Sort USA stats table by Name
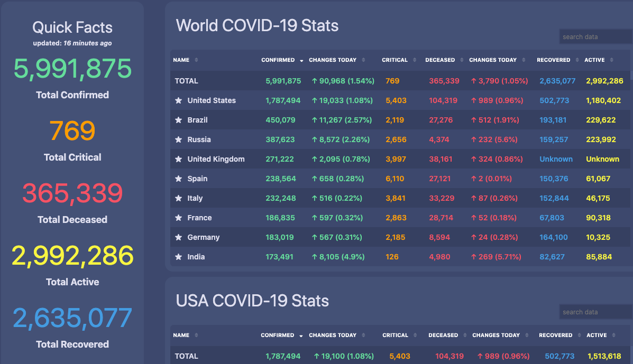633x364 pixels. pyautogui.click(x=196, y=335)
